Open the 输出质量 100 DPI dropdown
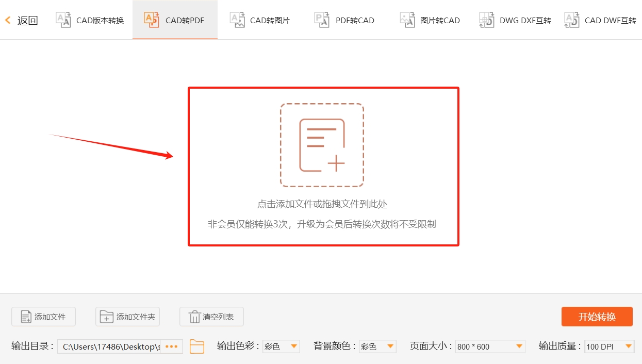The height and width of the screenshot is (364, 642). [609, 346]
